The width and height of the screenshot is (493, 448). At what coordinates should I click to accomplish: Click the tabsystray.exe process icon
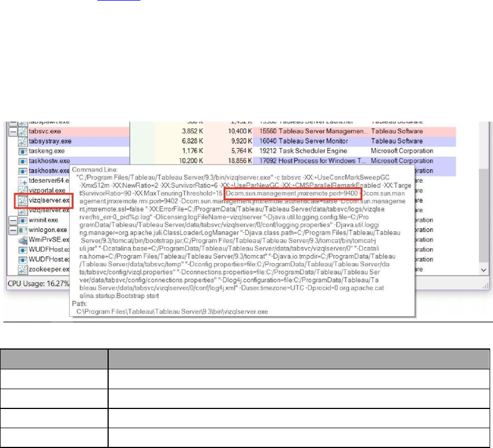click(x=23, y=141)
